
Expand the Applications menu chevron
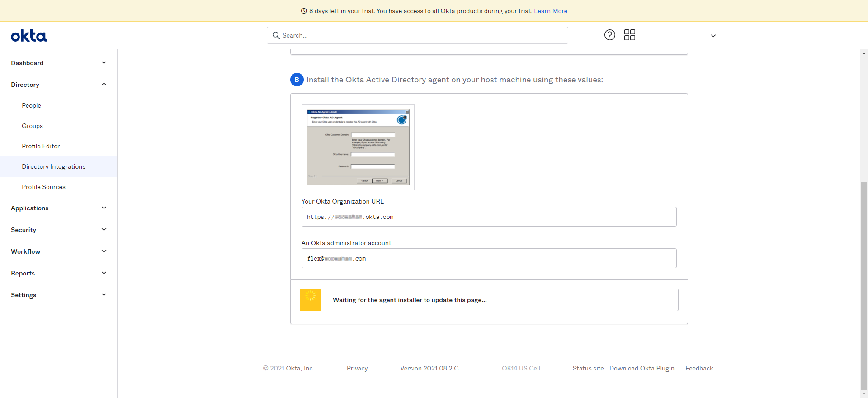coord(104,208)
